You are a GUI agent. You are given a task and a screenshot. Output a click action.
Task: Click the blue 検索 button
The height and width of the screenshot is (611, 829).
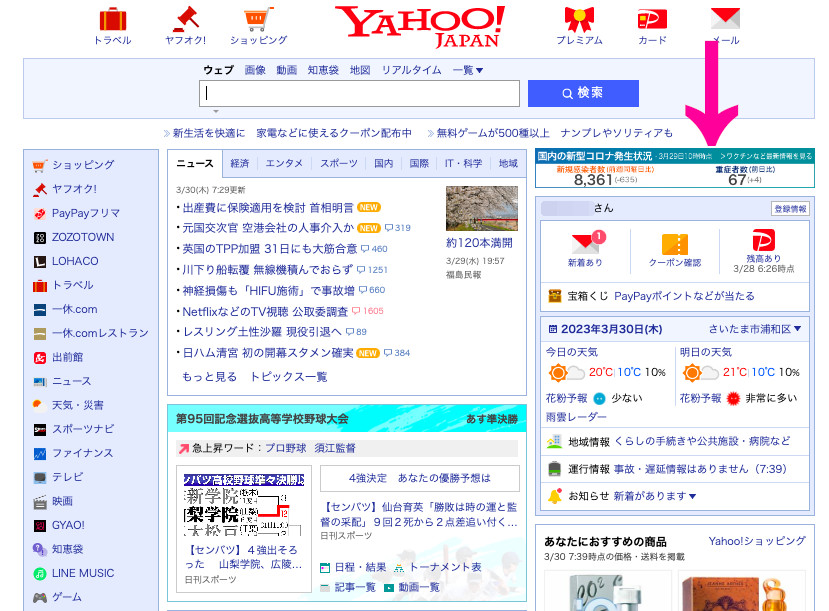point(583,93)
